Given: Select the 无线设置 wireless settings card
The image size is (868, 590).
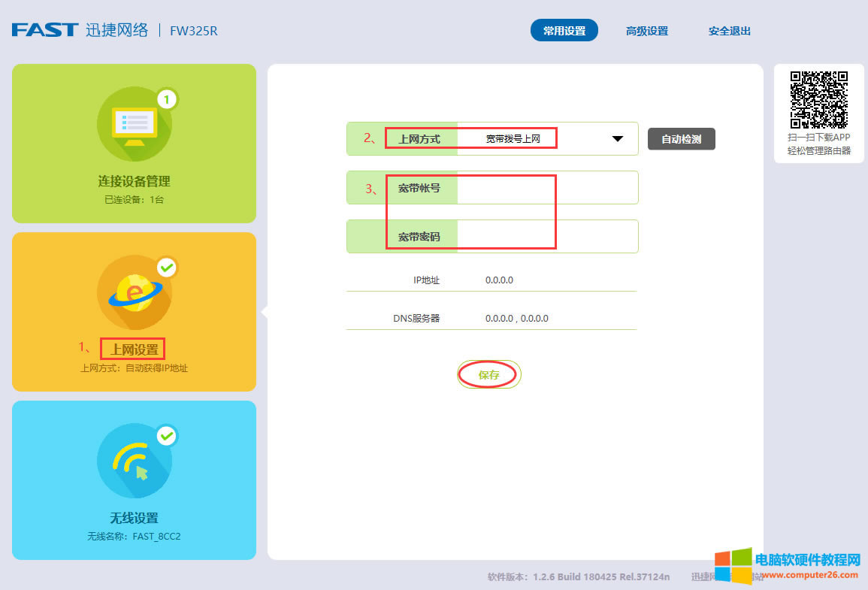Looking at the screenshot, I should tap(134, 481).
